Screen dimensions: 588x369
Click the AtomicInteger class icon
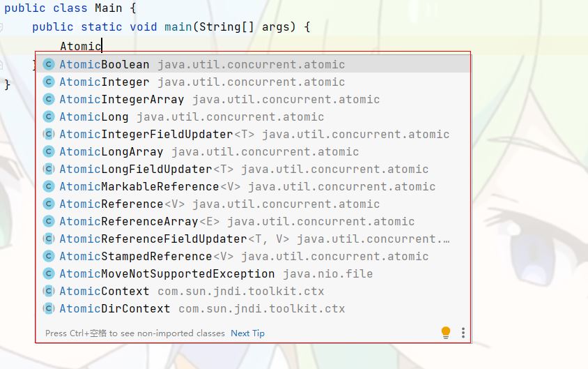[48, 82]
